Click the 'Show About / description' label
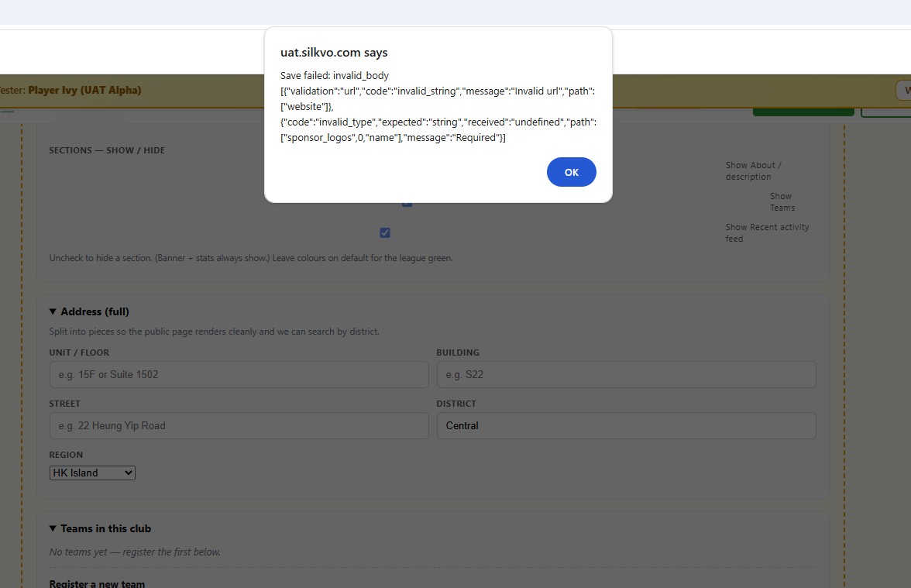Viewport: 911px width, 588px height. click(754, 170)
